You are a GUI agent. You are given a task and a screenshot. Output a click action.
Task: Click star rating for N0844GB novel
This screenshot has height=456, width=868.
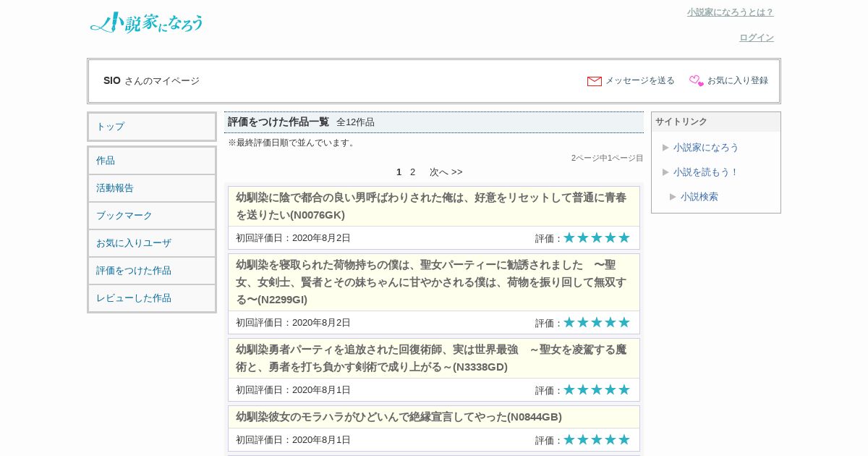[597, 439]
